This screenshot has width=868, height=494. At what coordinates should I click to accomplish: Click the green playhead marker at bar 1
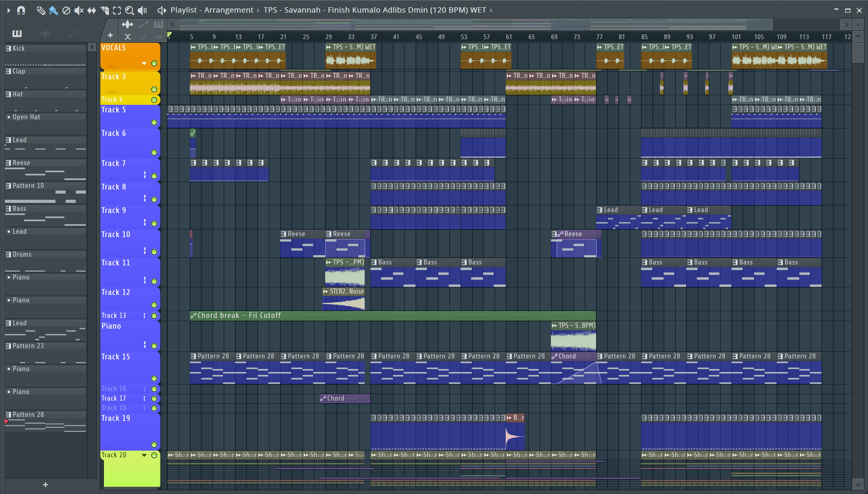coord(169,35)
